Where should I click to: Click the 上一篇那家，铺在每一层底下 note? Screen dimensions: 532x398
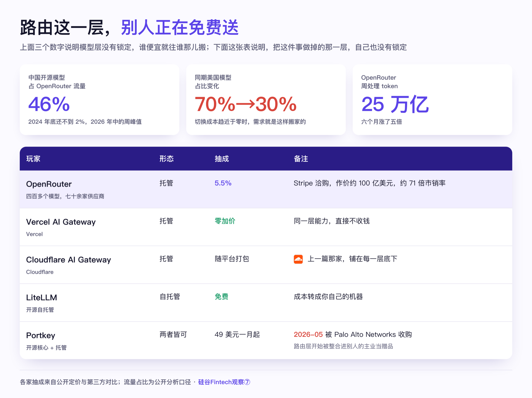352,259
